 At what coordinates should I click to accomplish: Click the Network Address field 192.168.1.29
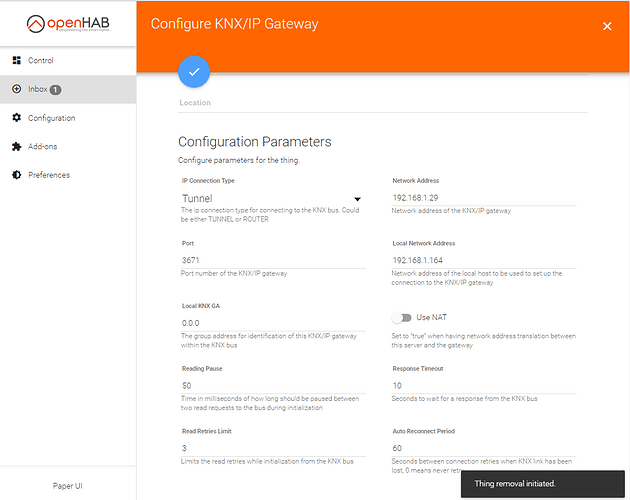click(x=484, y=198)
